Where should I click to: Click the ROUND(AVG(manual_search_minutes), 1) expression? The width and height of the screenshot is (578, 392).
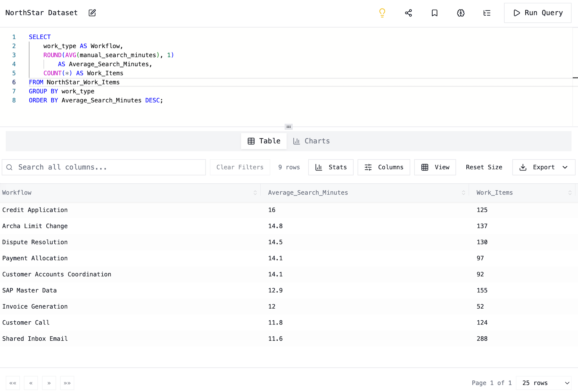coord(109,55)
